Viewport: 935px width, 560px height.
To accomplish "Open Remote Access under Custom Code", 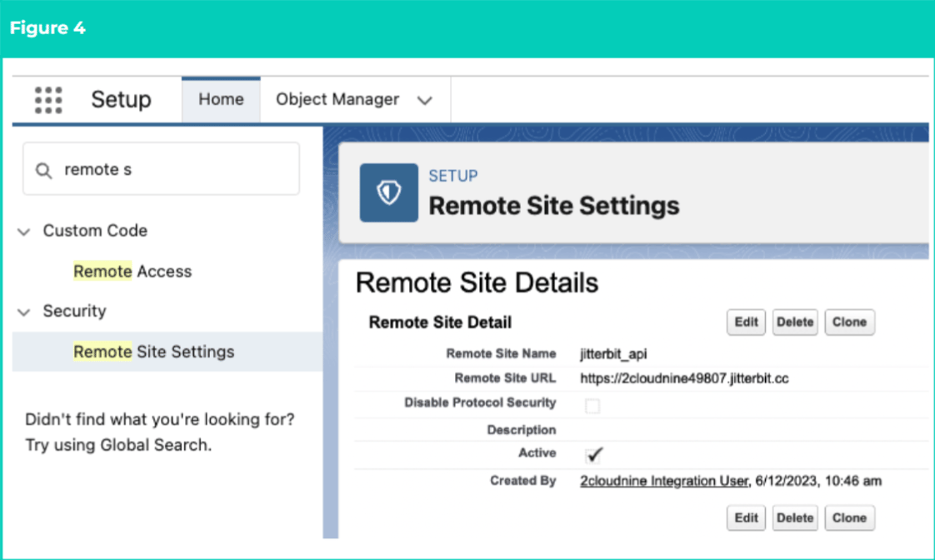I will (x=132, y=272).
